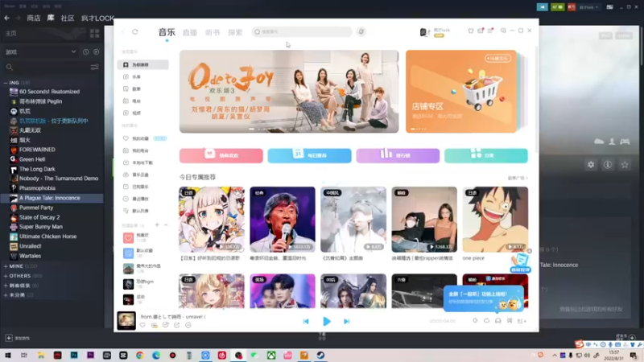This screenshot has width=644, height=362.
Task: Switch to the 听书 tab
Action: 213,32
